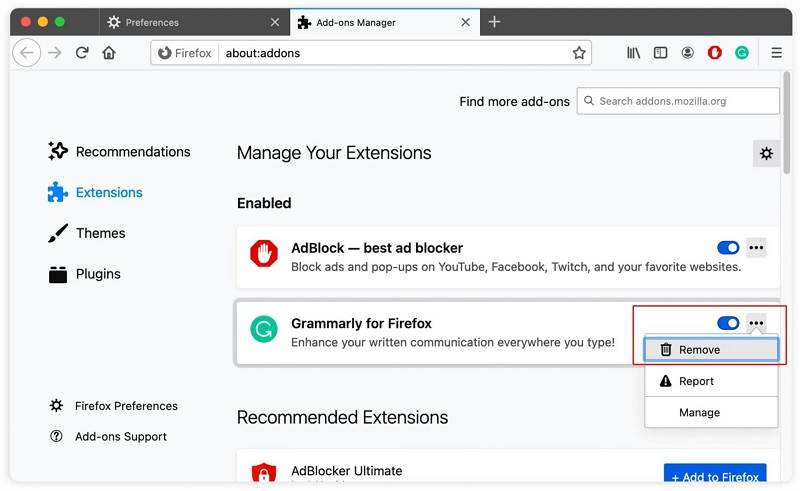Image resolution: width=800 pixels, height=491 pixels.
Task: Click the AdBlock toolbar extension icon
Action: 714,53
